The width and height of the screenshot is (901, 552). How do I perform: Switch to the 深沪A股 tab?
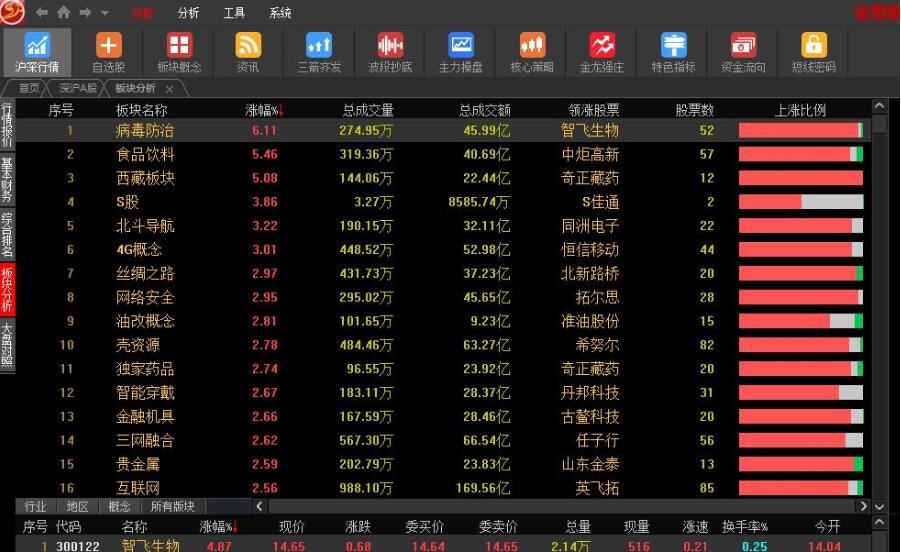[78, 88]
